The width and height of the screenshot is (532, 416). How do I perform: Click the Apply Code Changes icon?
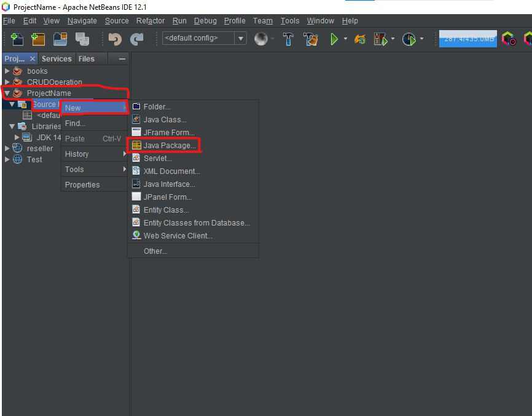[x=360, y=39]
